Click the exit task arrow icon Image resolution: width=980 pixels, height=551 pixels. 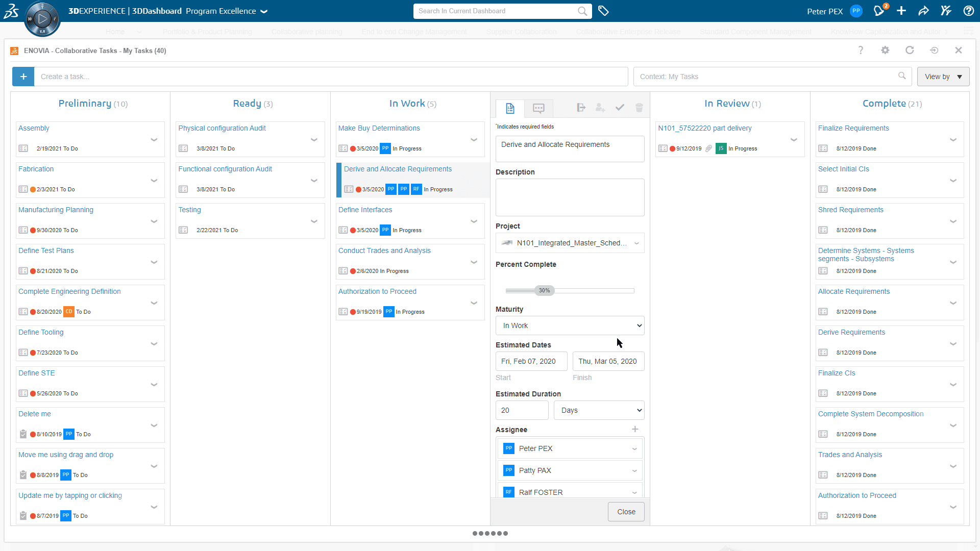pos(581,108)
